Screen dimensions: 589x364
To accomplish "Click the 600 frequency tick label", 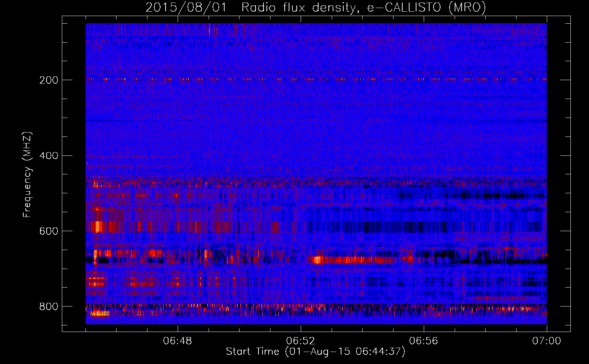I will (x=49, y=231).
